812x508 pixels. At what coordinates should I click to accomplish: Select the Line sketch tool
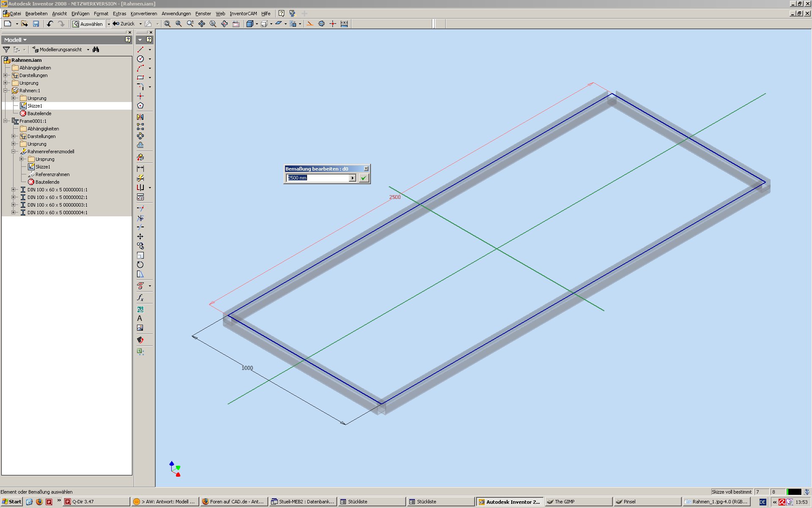point(140,50)
